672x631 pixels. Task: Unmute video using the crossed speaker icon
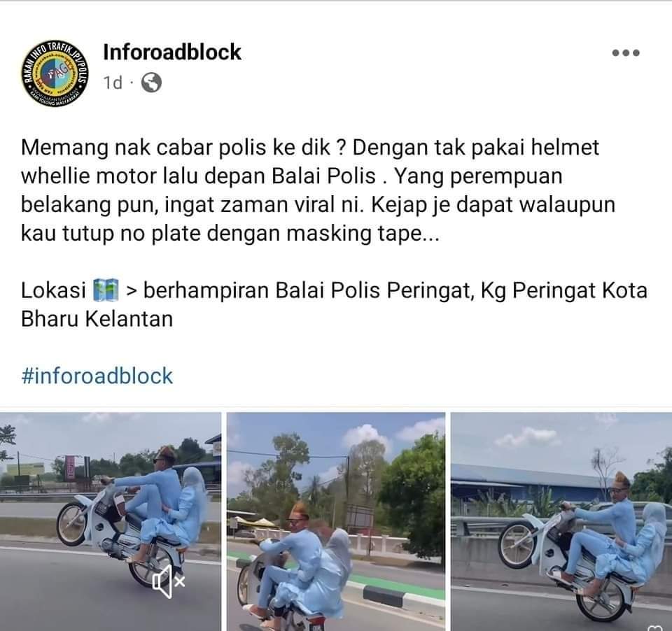[x=169, y=581]
